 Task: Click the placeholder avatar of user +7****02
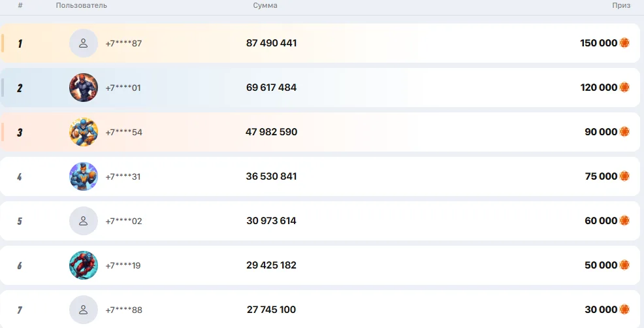click(x=84, y=221)
